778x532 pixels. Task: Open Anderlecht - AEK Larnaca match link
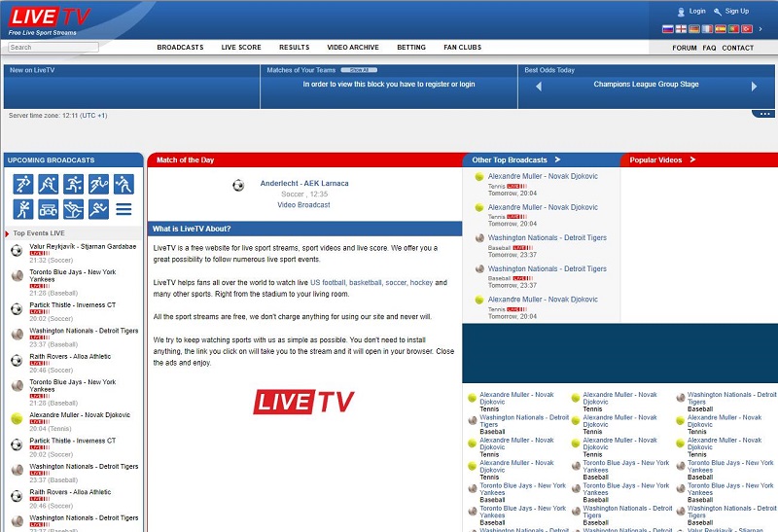point(304,183)
